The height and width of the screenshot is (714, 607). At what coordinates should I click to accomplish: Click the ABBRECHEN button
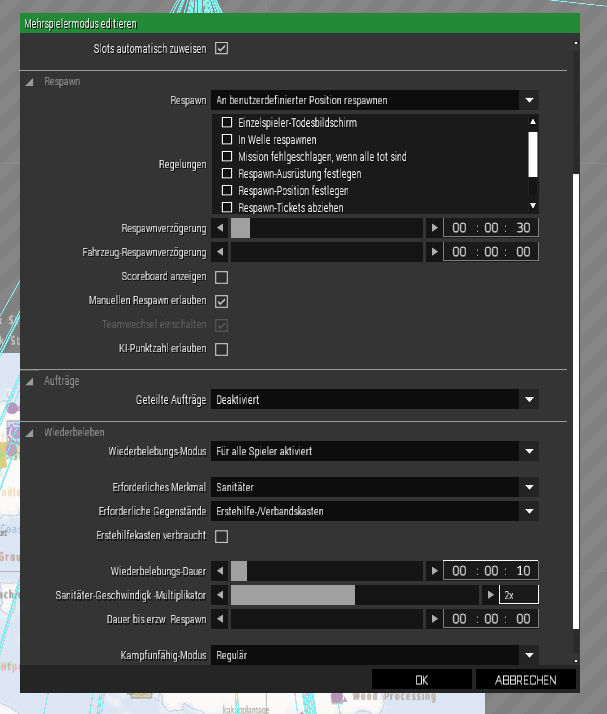point(525,680)
